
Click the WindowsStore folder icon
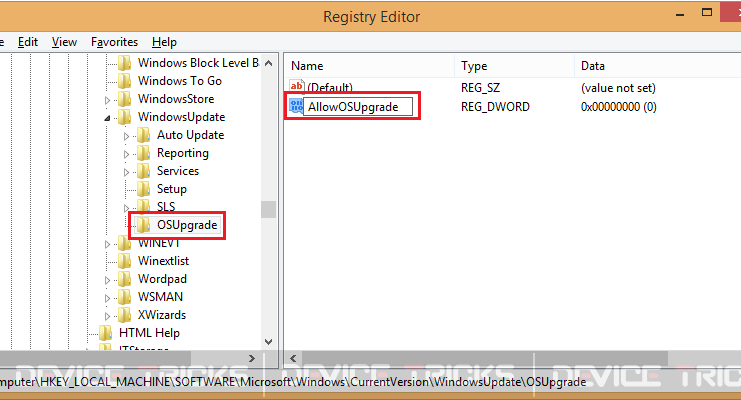tap(125, 99)
